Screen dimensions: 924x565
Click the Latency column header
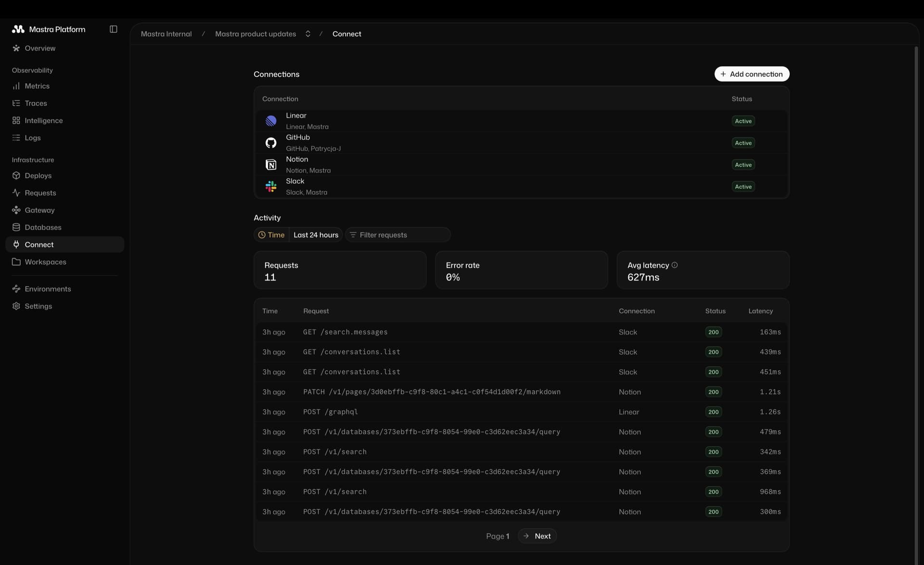760,311
